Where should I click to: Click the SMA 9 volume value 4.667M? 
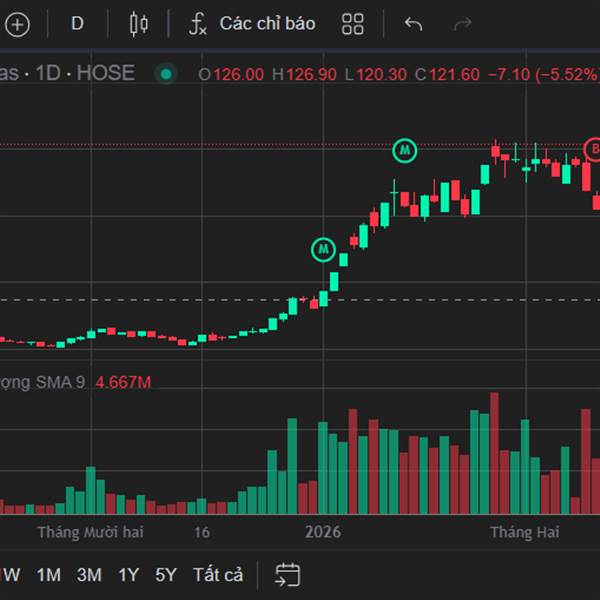tap(123, 383)
